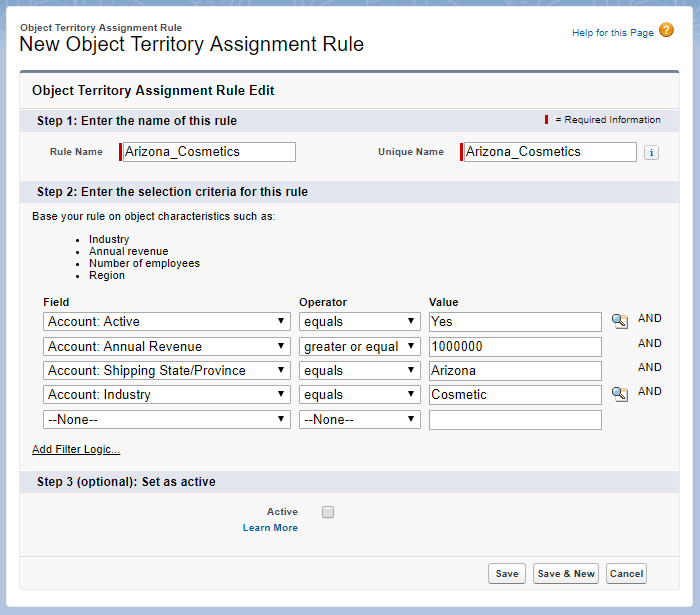The height and width of the screenshot is (615, 700).
Task: Click the value field containing Arizona
Action: [x=515, y=371]
